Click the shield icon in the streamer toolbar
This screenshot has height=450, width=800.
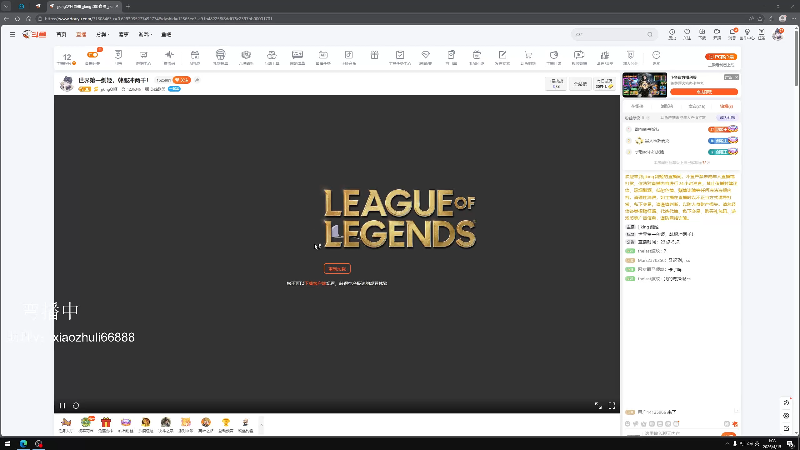(246, 55)
